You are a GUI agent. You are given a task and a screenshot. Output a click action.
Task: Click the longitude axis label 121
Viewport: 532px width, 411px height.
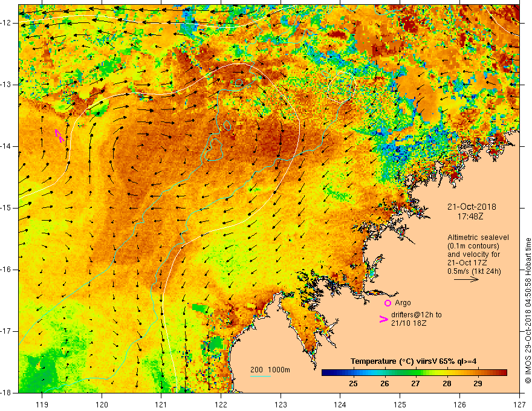161,404
